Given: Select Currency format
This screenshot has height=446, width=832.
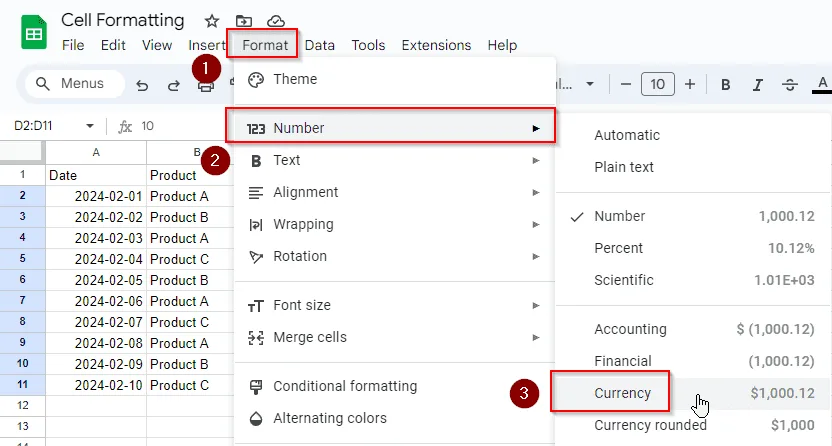Looking at the screenshot, I should [x=692, y=393].
